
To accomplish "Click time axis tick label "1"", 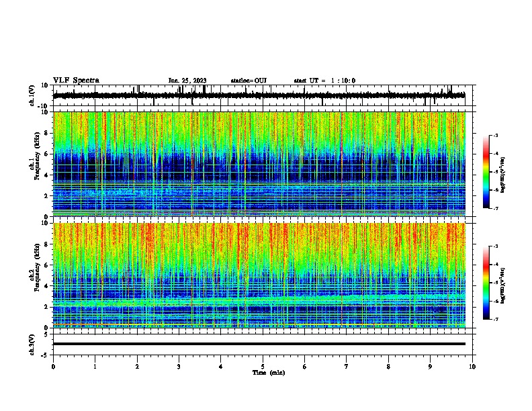I will point(95,367).
